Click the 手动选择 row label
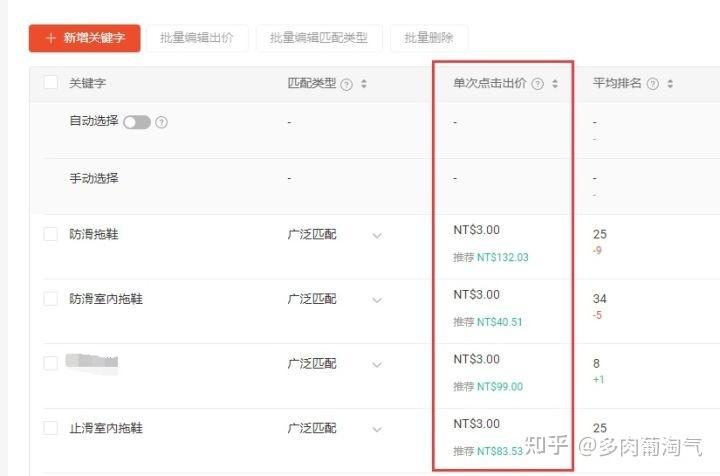The height and width of the screenshot is (476, 720). 94,179
